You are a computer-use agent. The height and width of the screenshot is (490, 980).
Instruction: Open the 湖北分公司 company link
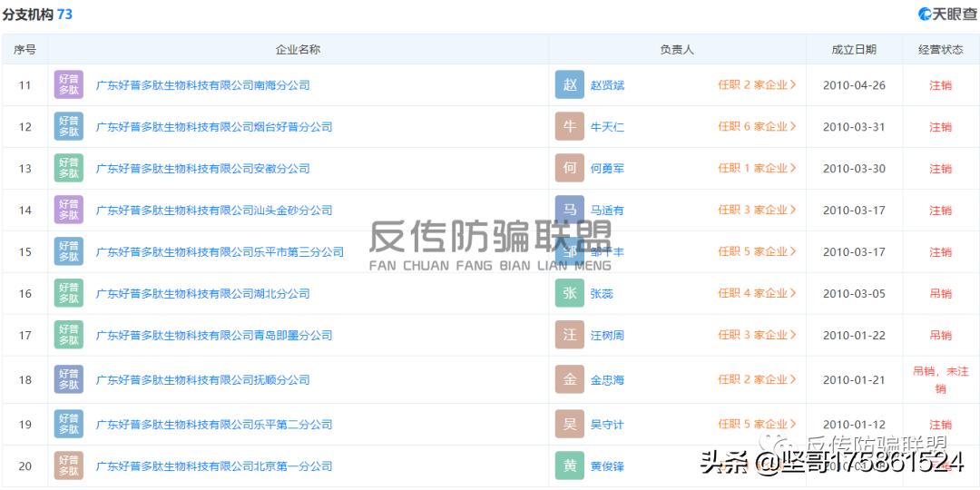click(x=202, y=293)
